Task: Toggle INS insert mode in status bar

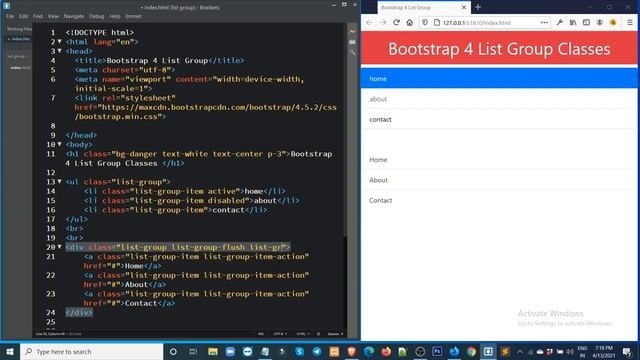Action: pos(261,334)
